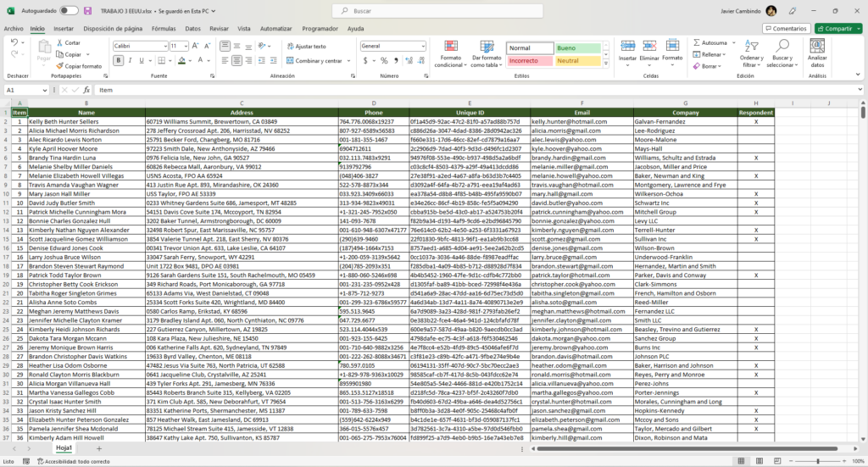Screen dimensions: 868x467
Task: Increase font size with the A-up icon
Action: (196, 46)
